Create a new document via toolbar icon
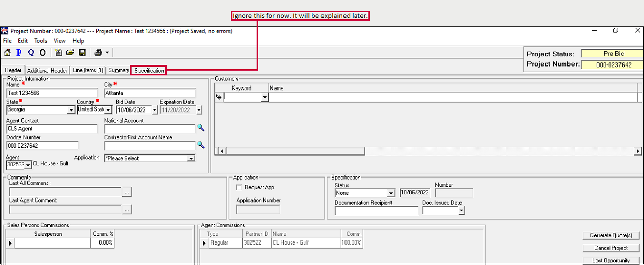The image size is (644, 265). point(59,52)
